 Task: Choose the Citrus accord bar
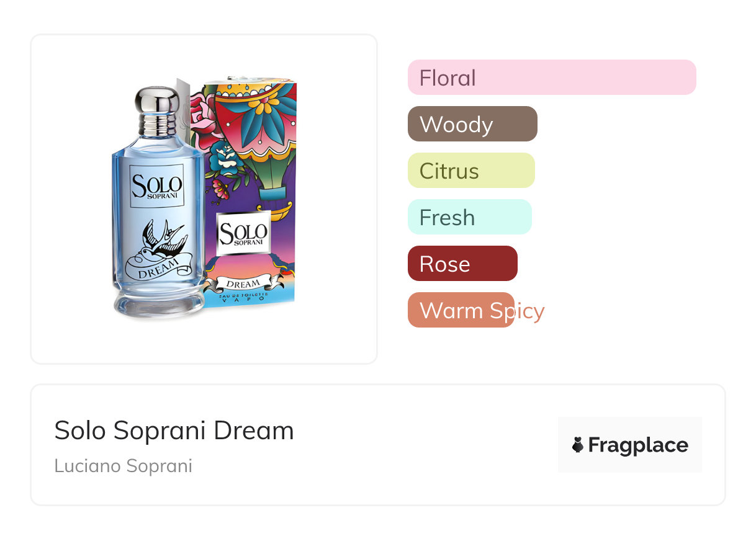click(x=470, y=171)
